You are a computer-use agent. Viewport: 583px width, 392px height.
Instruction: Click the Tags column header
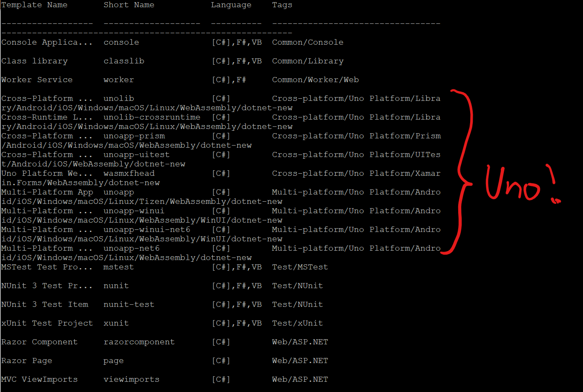click(282, 5)
